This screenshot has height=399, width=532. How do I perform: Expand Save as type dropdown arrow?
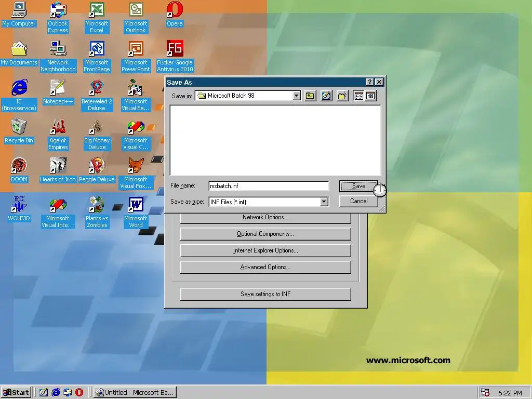tap(324, 202)
